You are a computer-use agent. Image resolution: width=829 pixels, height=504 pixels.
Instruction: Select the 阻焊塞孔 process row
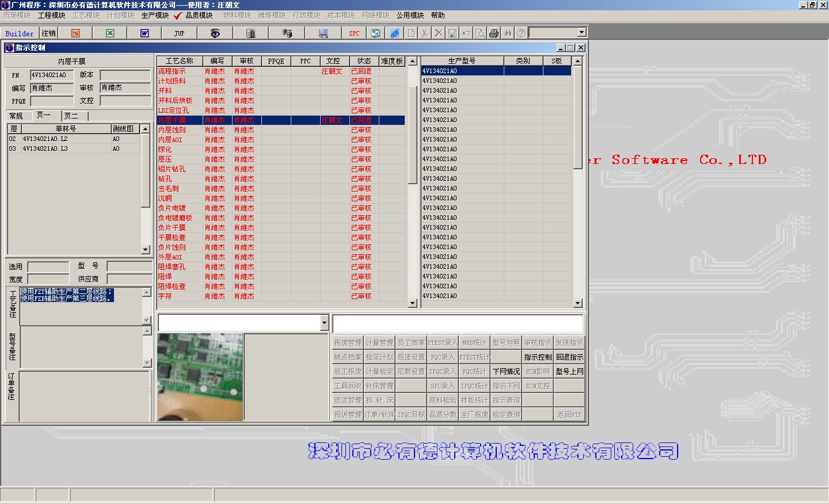tap(281, 267)
